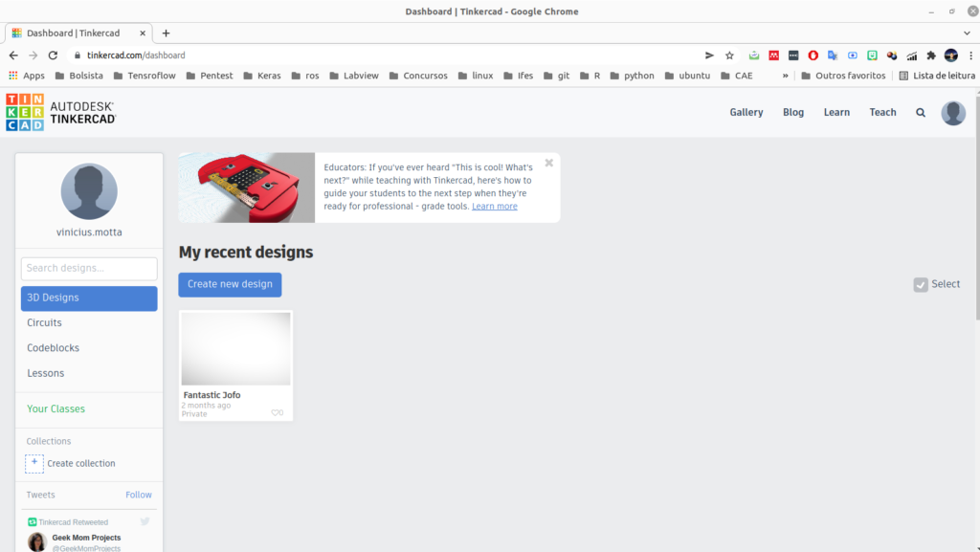Go to the Blog
Viewport: 980px width, 552px height.
pyautogui.click(x=793, y=112)
